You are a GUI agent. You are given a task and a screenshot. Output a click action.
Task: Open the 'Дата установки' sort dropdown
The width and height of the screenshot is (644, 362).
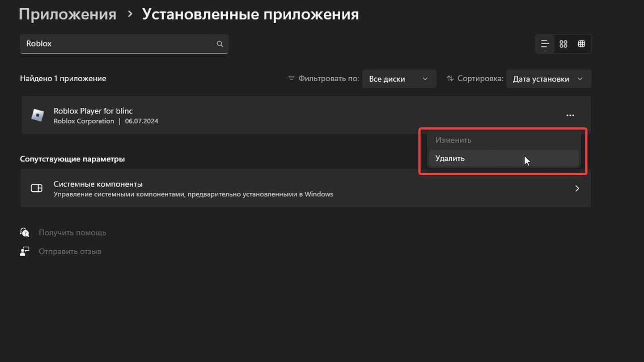(x=549, y=79)
